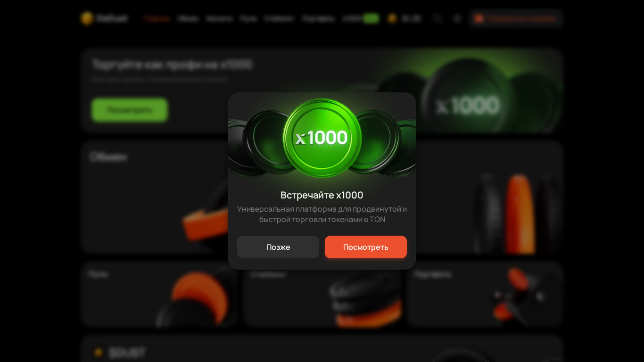
Task: Click the wallet icon on the connect wallet button
Action: [x=479, y=18]
